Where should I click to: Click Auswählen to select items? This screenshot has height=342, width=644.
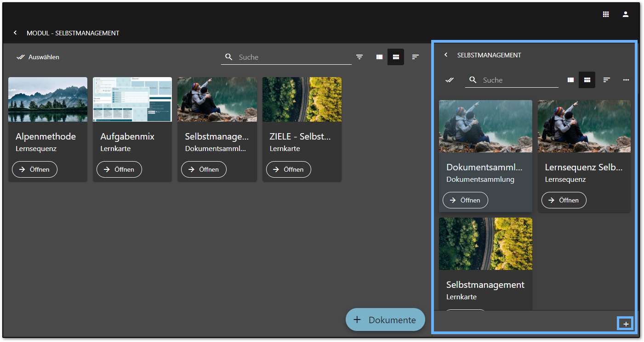click(x=38, y=57)
